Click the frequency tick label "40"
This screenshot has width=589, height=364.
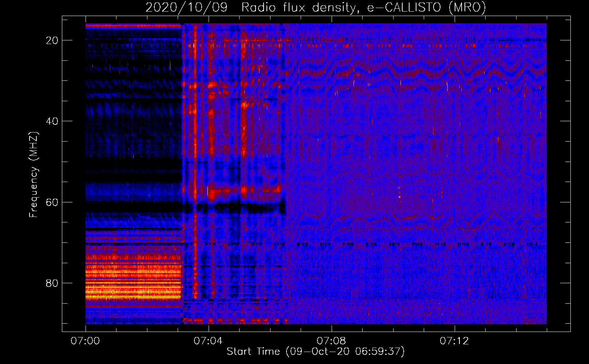[52, 121]
